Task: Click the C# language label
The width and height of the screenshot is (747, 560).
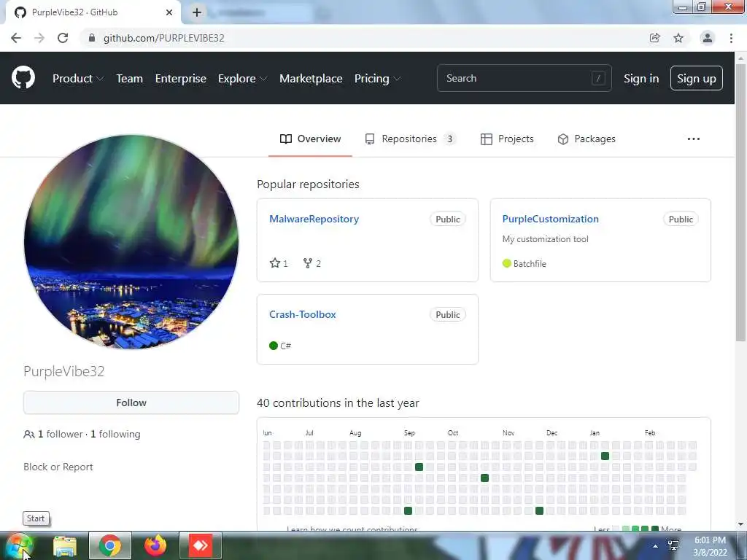Action: click(x=280, y=346)
